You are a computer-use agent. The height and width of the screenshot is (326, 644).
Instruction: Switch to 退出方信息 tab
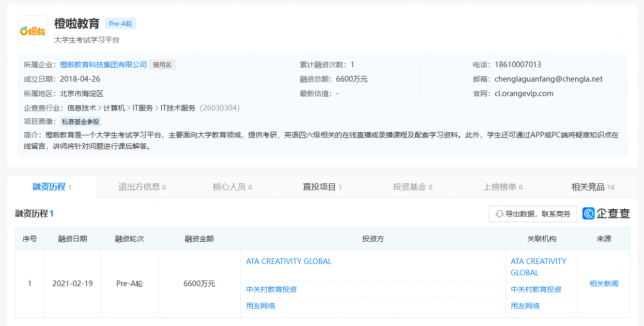click(x=142, y=187)
